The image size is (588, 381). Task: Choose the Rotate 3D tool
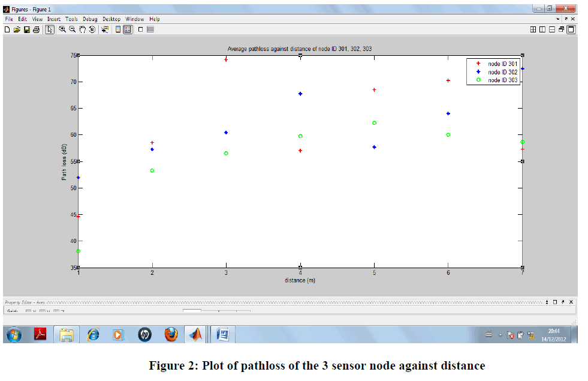[x=92, y=29]
